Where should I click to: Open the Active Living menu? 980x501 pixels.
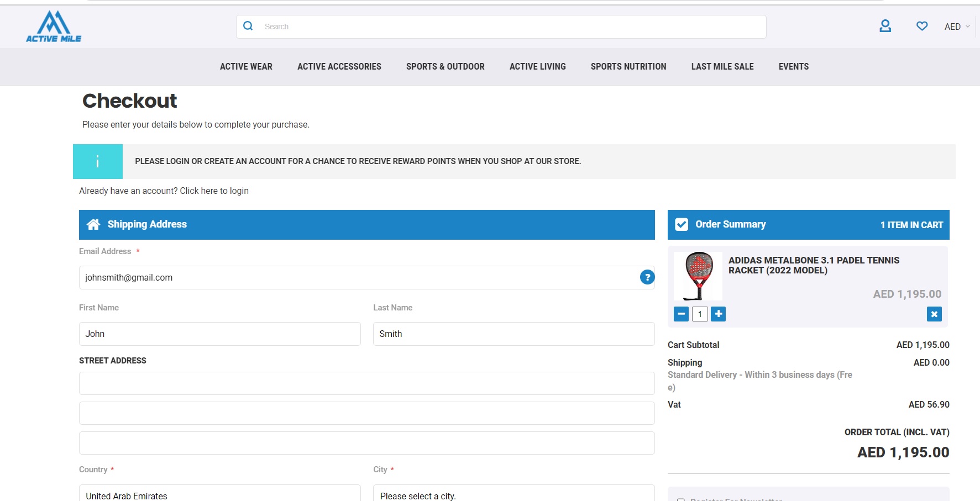pyautogui.click(x=538, y=66)
